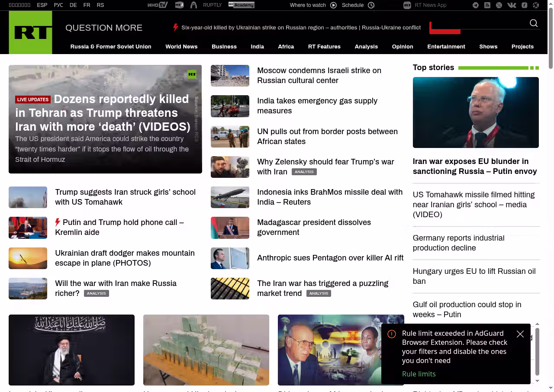Click the Where to watch play icon

pyautogui.click(x=333, y=5)
